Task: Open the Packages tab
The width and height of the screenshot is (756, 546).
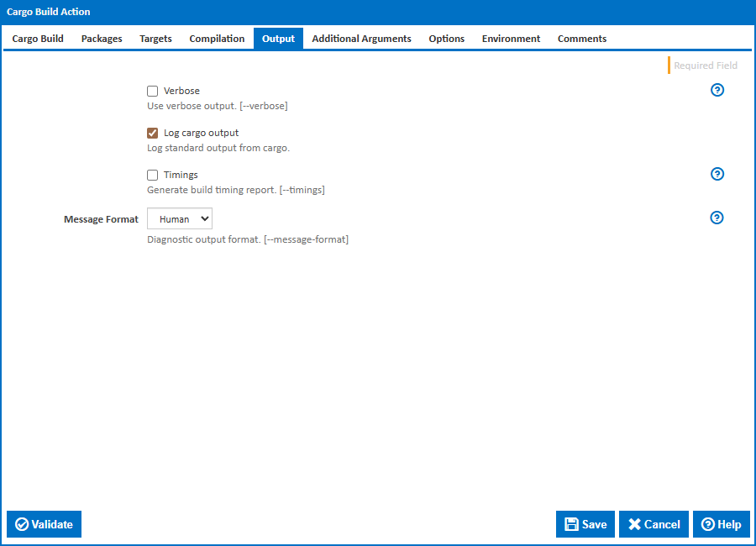Action: [x=102, y=39]
